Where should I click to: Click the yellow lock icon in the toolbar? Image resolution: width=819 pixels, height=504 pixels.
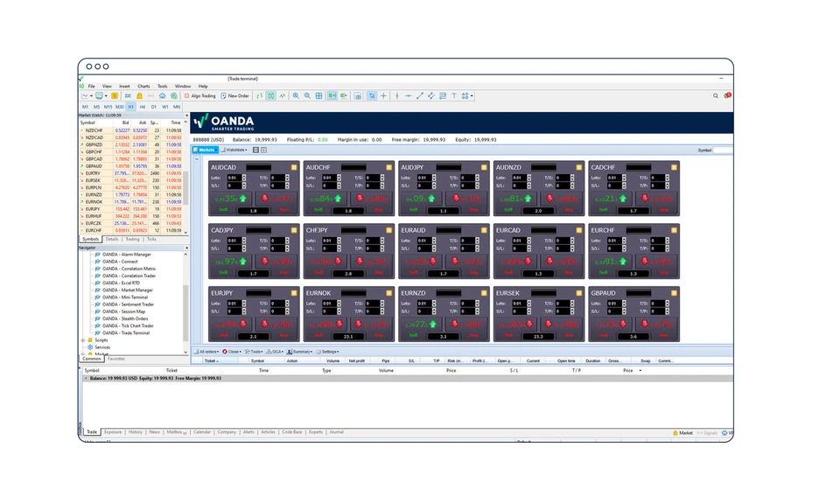[139, 96]
